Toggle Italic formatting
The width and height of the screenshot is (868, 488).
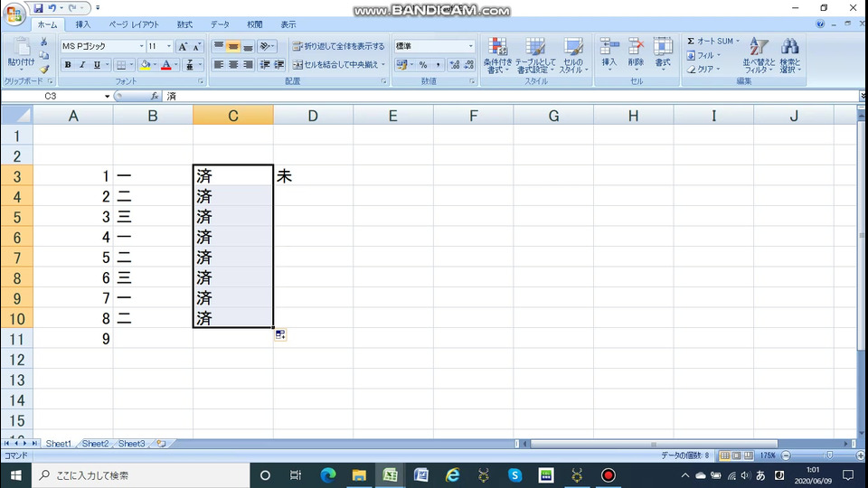point(82,65)
